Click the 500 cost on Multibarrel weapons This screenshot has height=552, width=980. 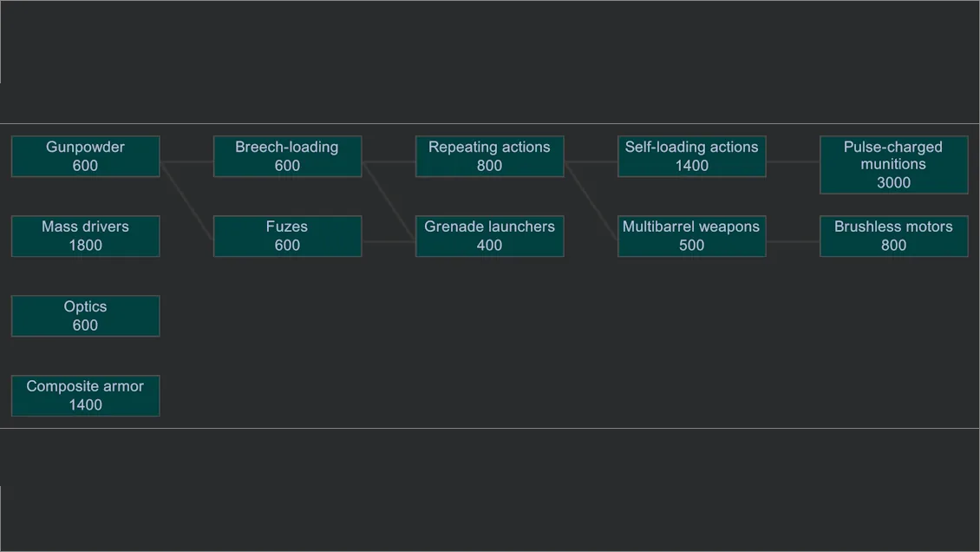tap(691, 246)
